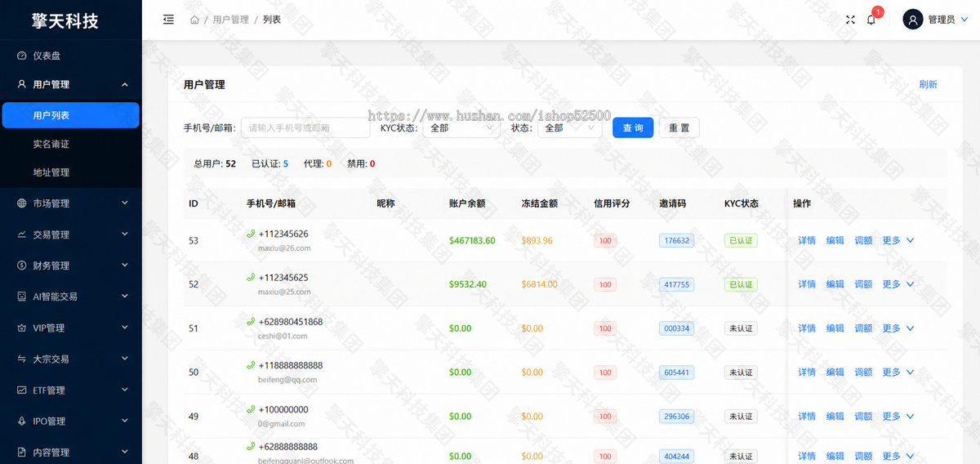Viewport: 980px width, 464px height.
Task: Open 详情 for user 49
Action: coord(807,416)
